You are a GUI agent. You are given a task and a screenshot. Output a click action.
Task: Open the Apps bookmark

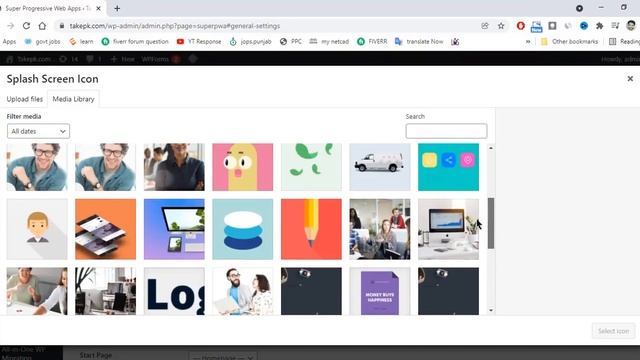pos(9,41)
